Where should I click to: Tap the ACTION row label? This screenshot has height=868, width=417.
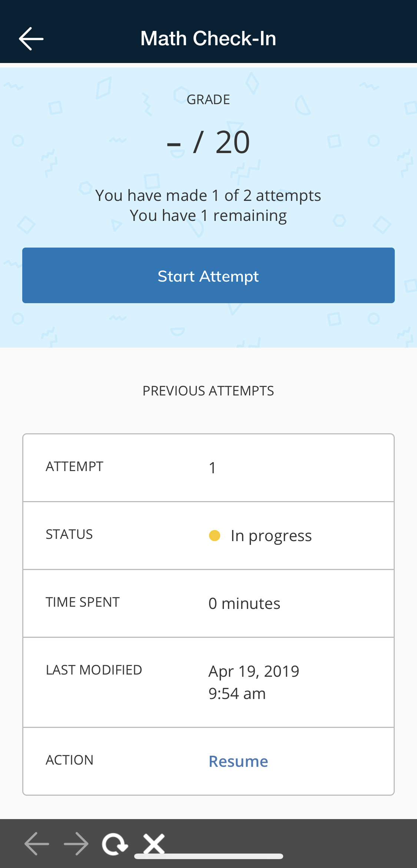point(70,760)
